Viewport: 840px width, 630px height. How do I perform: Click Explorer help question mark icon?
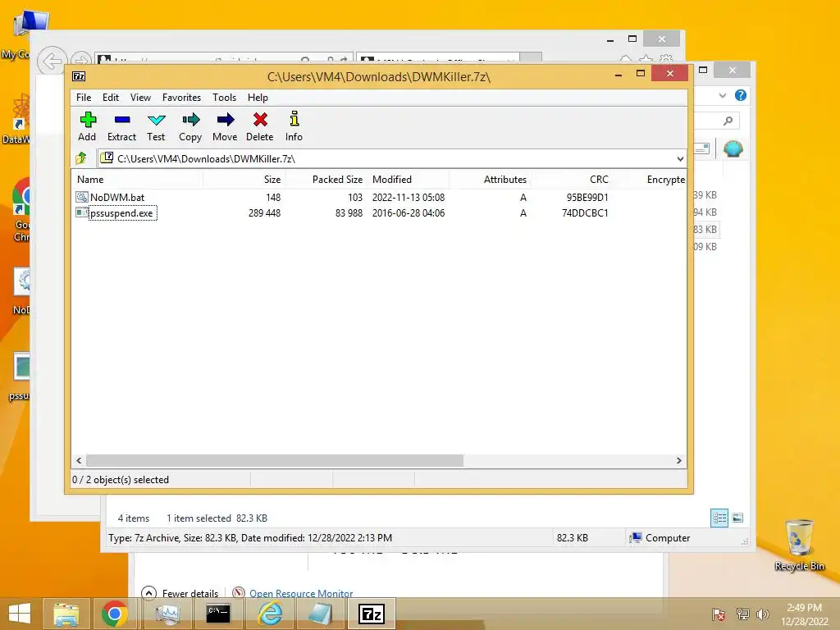tap(741, 95)
